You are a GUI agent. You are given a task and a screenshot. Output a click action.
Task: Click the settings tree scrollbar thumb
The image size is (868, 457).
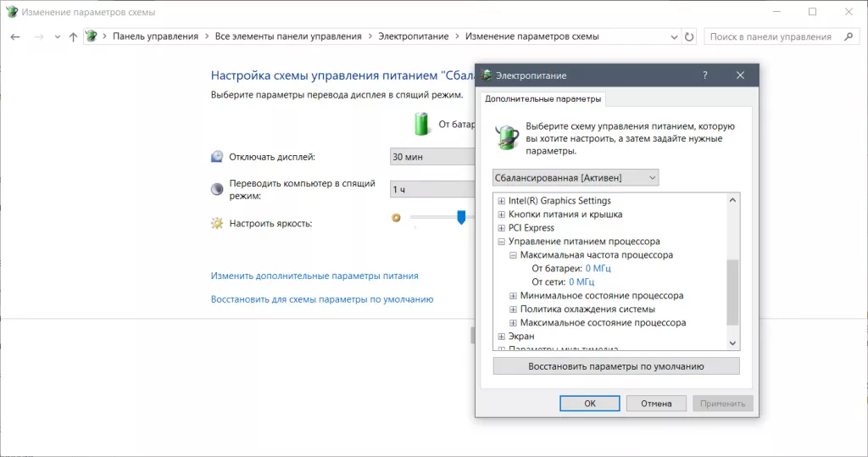click(732, 292)
